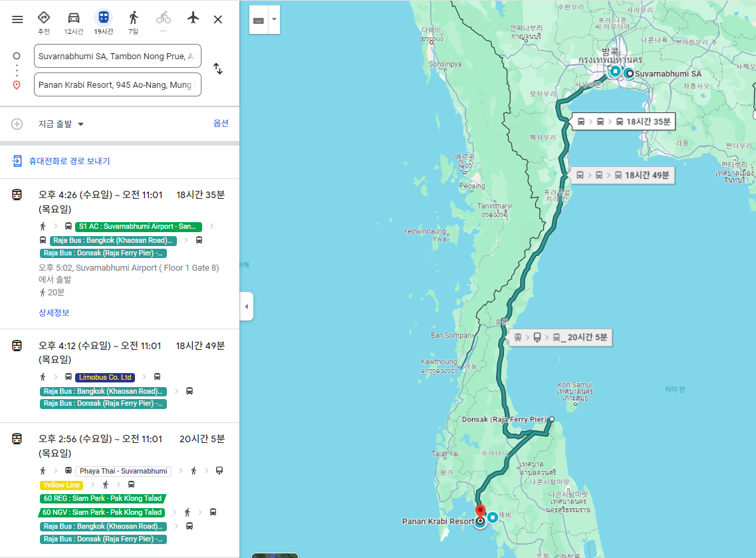The width and height of the screenshot is (756, 558).
Task: Click the Phaya Thai - Suvarnabhumi train label
Action: pyautogui.click(x=124, y=471)
